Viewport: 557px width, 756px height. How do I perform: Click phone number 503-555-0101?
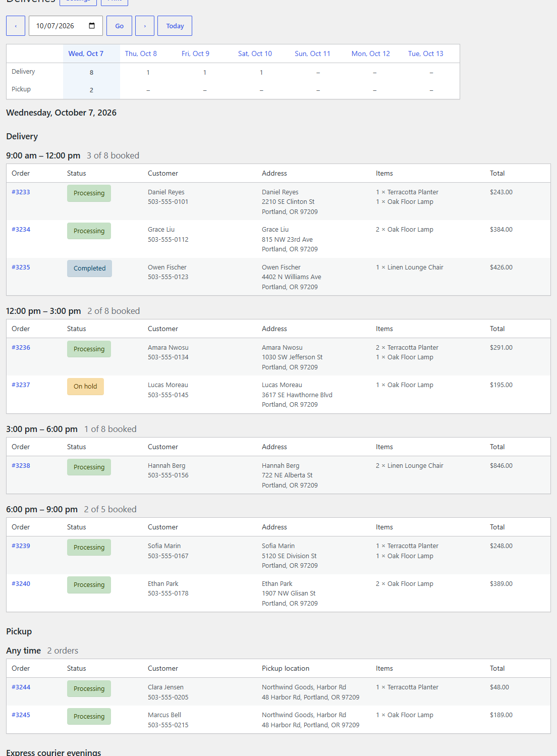pyautogui.click(x=168, y=202)
